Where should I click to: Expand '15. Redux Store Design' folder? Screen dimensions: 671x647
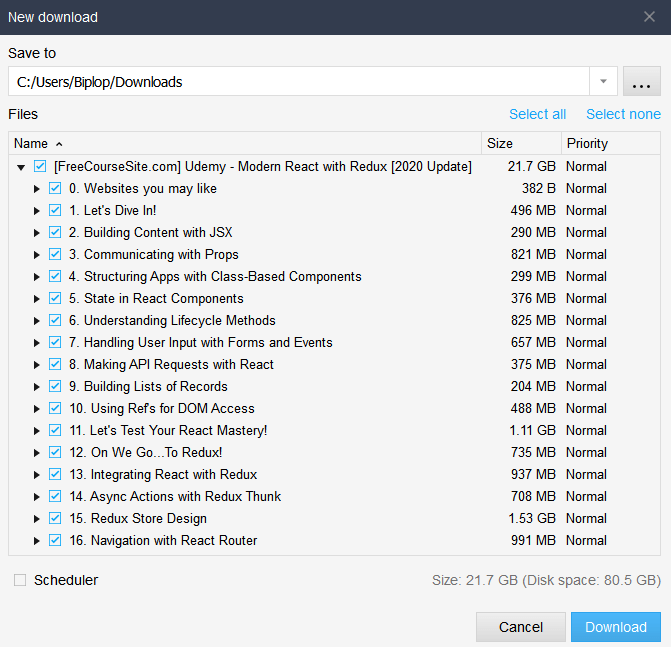coord(37,519)
